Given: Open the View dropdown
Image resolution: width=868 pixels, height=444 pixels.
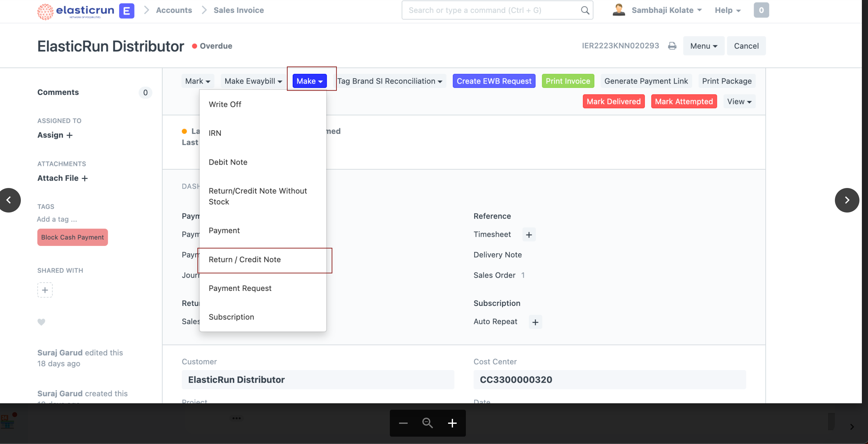Looking at the screenshot, I should click(x=739, y=102).
